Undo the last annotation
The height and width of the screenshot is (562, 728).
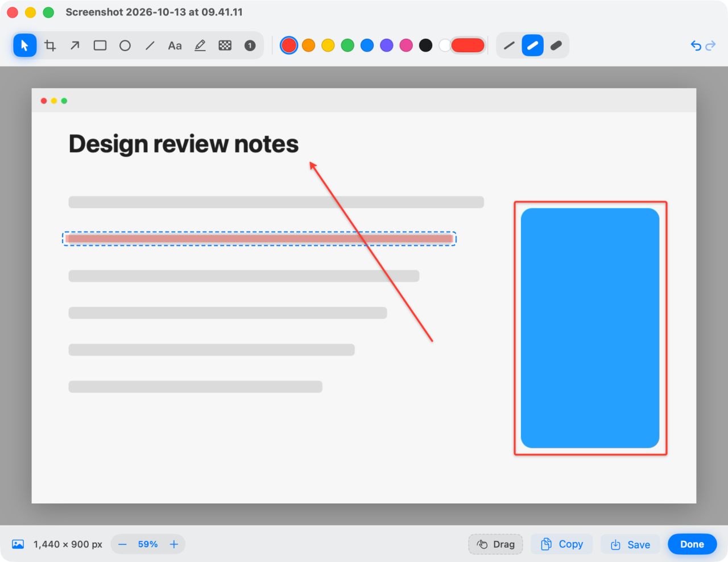pyautogui.click(x=696, y=45)
